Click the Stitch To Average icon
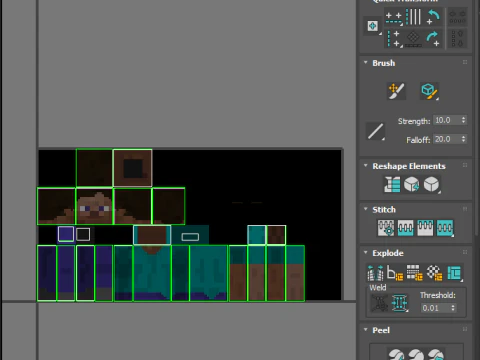Screen dimensions: 480x360 (405, 228)
